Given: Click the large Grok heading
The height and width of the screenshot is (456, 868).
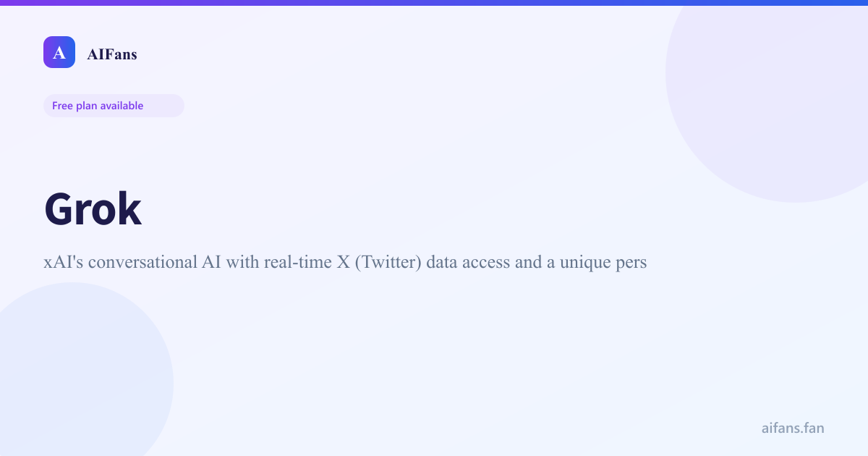Looking at the screenshot, I should [93, 210].
